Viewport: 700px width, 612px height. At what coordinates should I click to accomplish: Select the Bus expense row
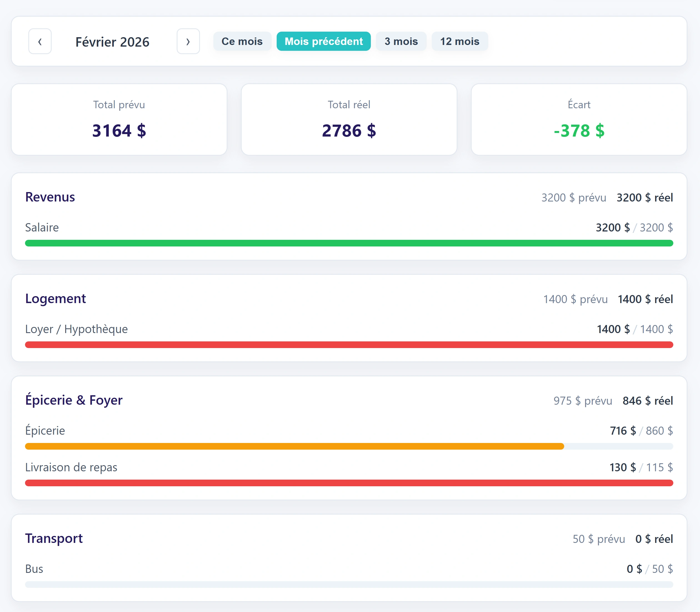[x=34, y=568]
